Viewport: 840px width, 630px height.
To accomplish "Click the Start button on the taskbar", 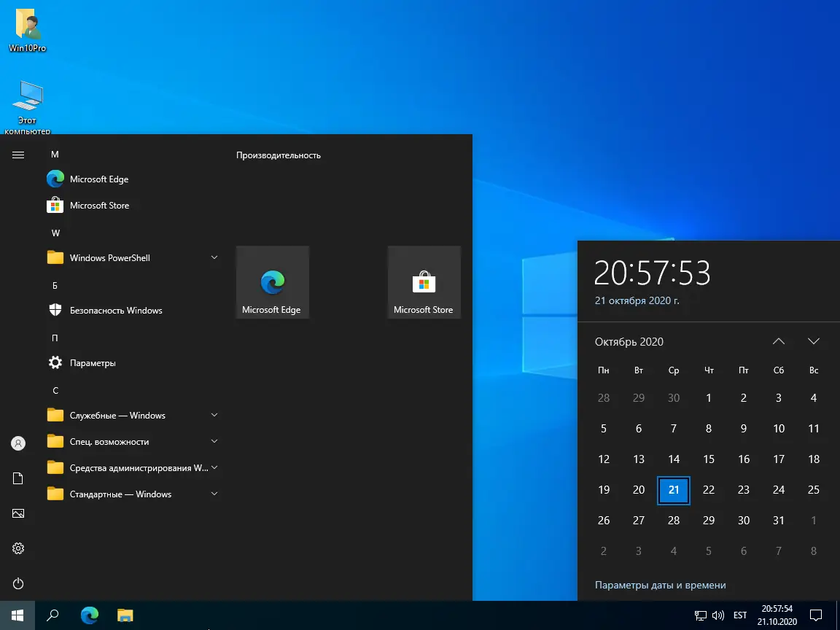I will tap(17, 615).
